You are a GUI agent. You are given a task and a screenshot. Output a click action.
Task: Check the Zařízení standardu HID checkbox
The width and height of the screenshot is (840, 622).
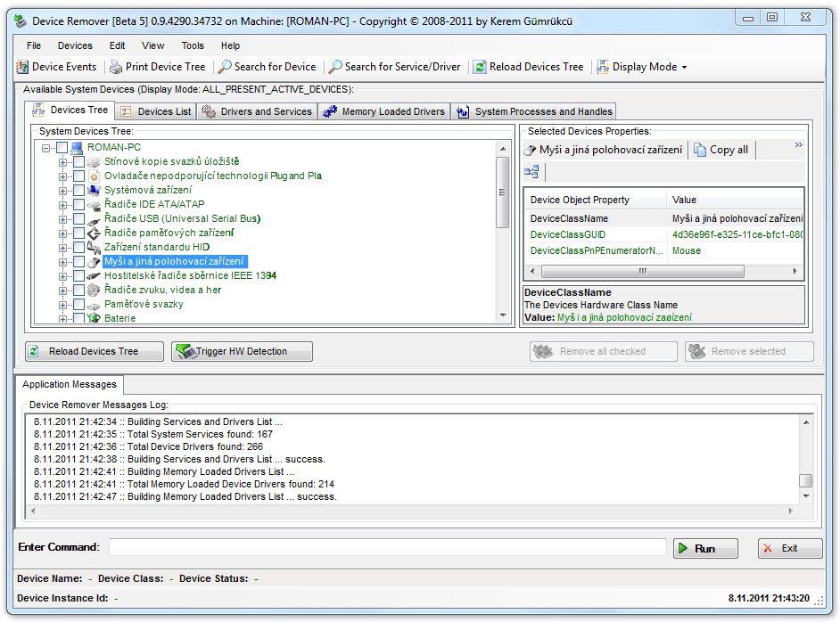[78, 248]
